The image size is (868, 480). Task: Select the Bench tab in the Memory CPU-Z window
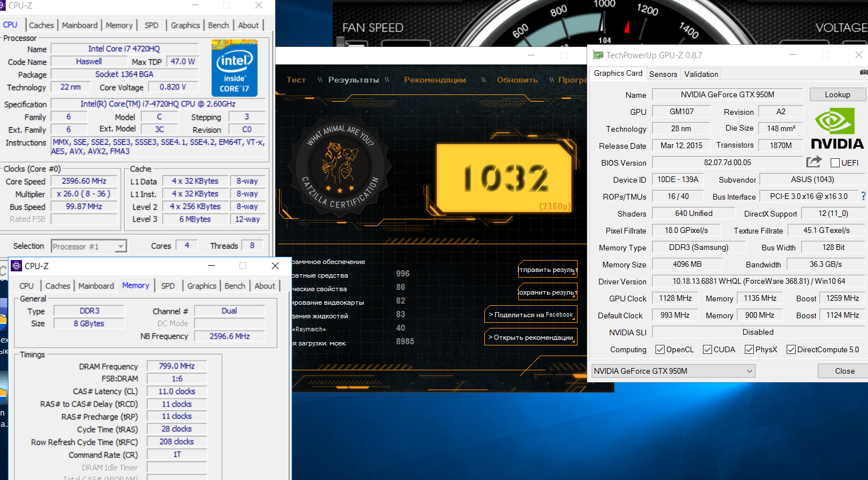pos(235,286)
